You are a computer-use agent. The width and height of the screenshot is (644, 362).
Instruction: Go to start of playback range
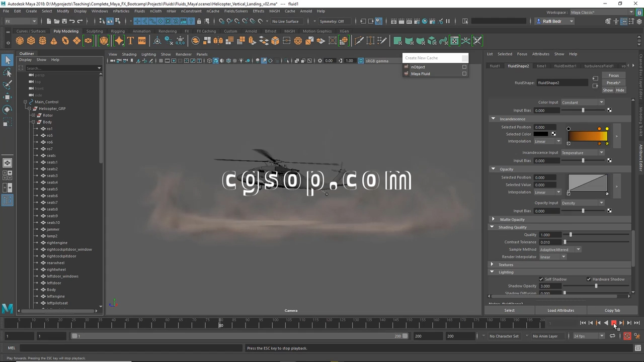(583, 323)
